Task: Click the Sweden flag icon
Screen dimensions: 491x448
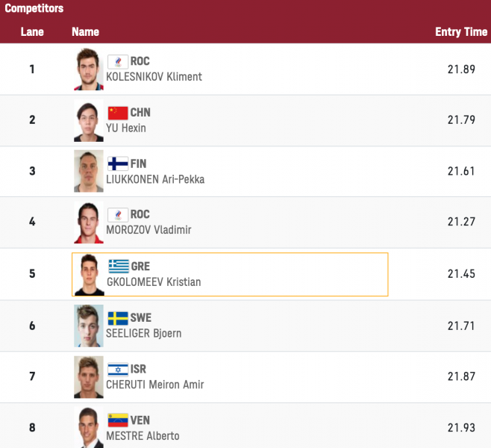Action: (x=118, y=317)
